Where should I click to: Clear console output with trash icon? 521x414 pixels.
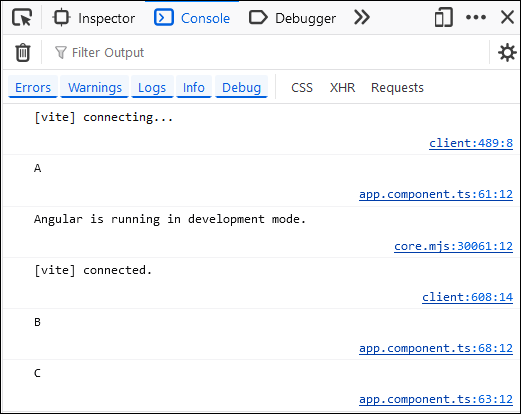click(x=23, y=52)
